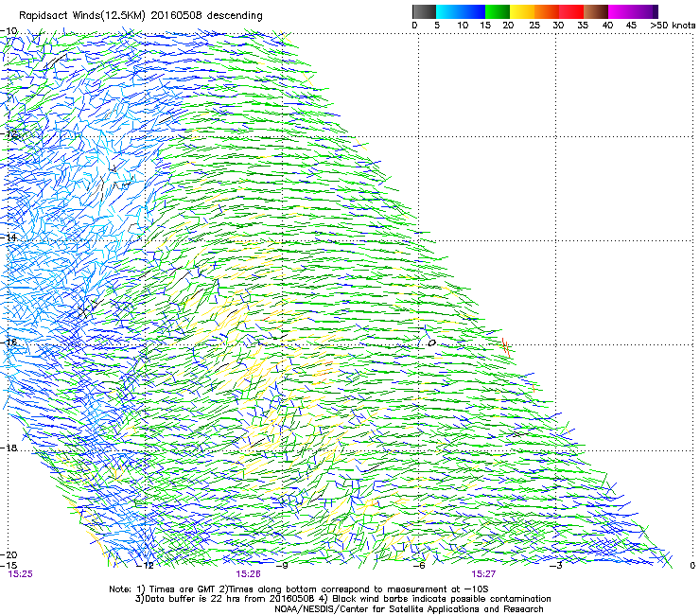Click the "-6" longitude axis label

click(419, 566)
